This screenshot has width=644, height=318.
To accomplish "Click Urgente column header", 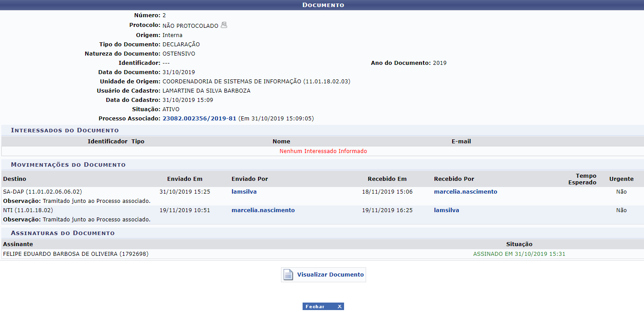I will pos(622,179).
